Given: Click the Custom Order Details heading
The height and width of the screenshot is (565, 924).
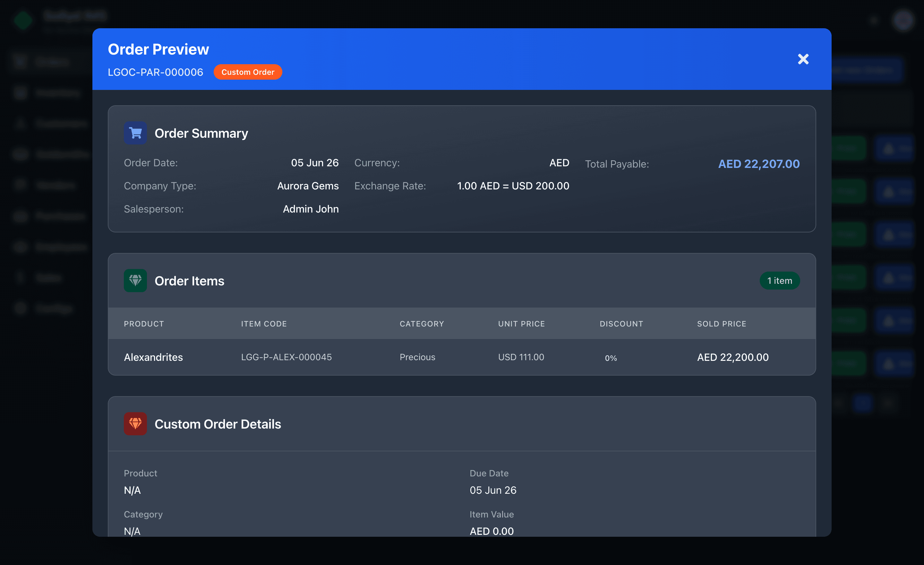Looking at the screenshot, I should (x=218, y=424).
